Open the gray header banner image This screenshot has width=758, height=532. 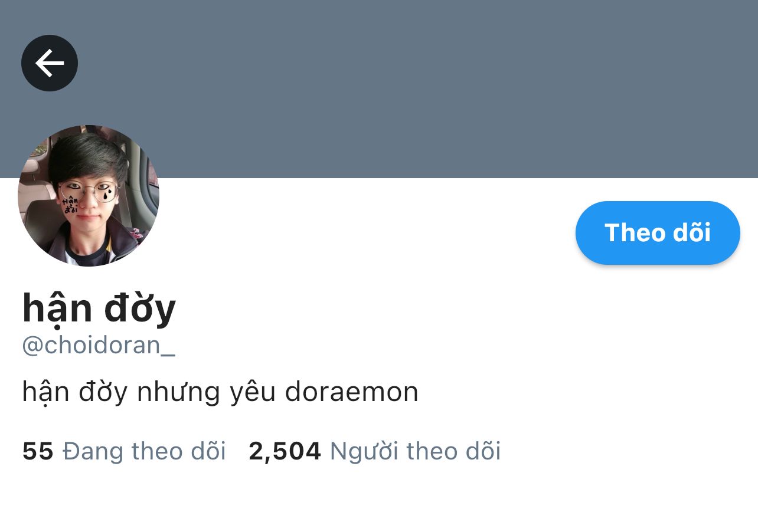point(379,88)
